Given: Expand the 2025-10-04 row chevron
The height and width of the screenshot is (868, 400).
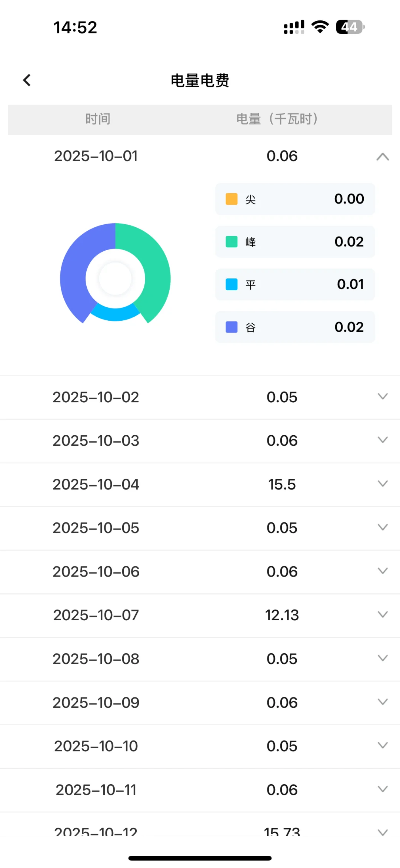Looking at the screenshot, I should click(x=383, y=483).
